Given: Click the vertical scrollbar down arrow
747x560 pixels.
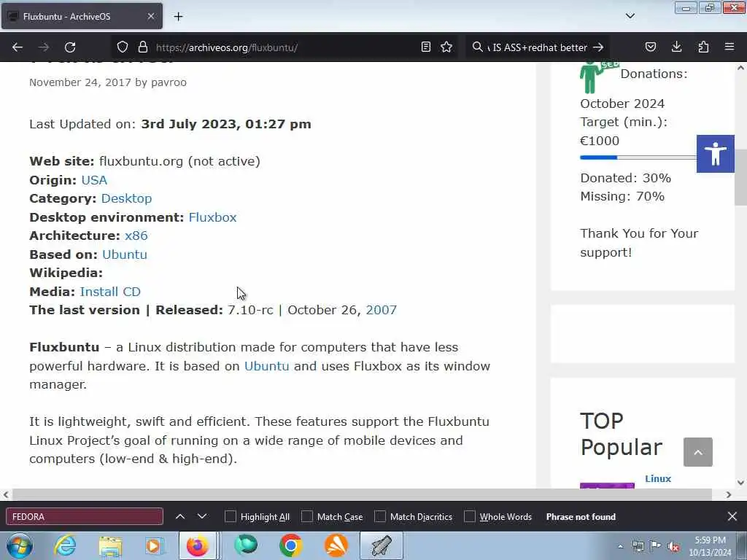Looking at the screenshot, I should pos(740,483).
